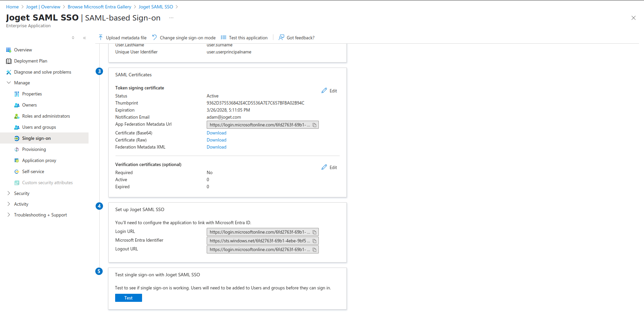
Task: Expand the Activity section
Action: [9, 204]
